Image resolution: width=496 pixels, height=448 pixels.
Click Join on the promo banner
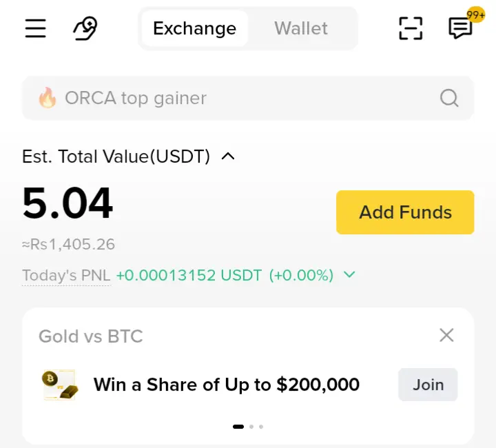[428, 385]
